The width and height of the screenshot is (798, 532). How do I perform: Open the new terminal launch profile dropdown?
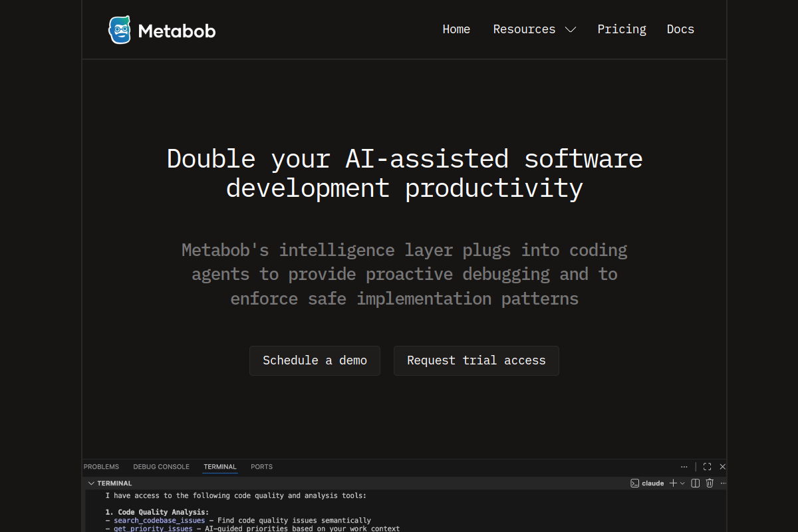[682, 483]
